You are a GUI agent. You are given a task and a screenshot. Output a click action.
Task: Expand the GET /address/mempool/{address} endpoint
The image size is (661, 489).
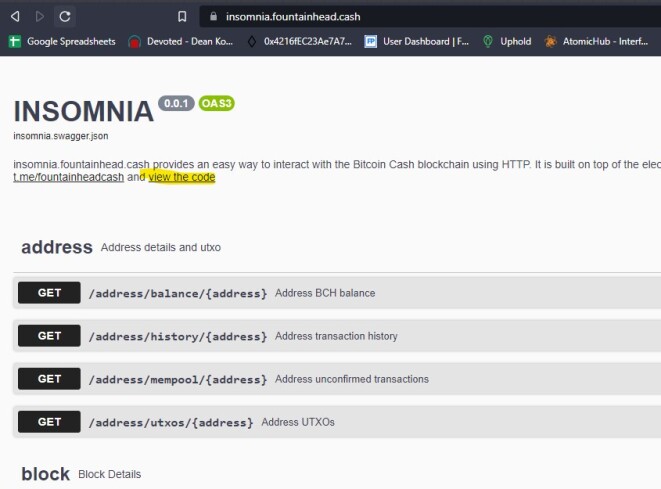[337, 379]
